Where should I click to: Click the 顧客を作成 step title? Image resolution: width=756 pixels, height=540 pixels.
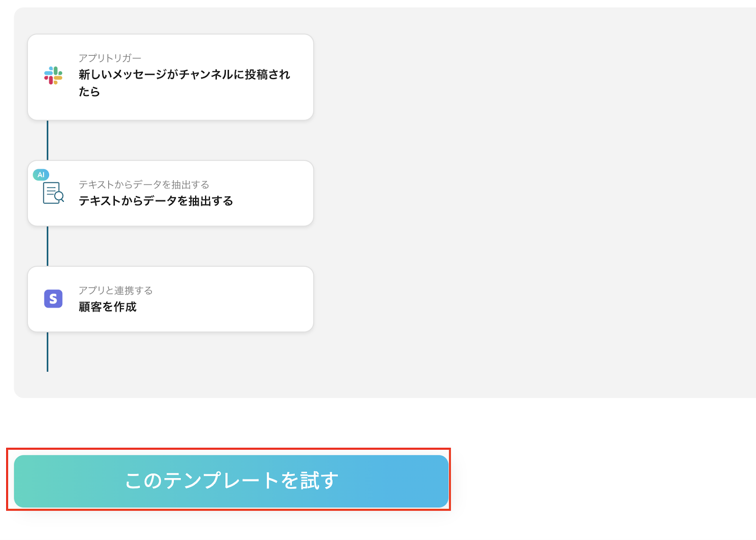108,307
